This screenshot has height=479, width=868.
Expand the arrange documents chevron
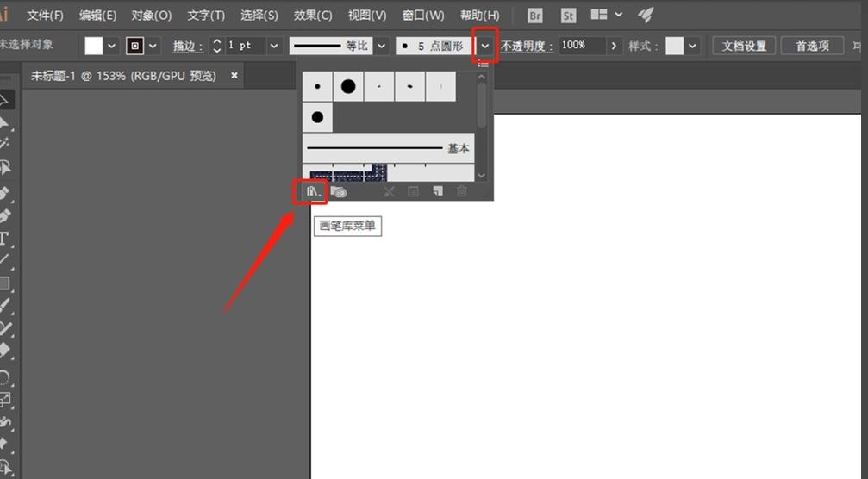point(619,15)
